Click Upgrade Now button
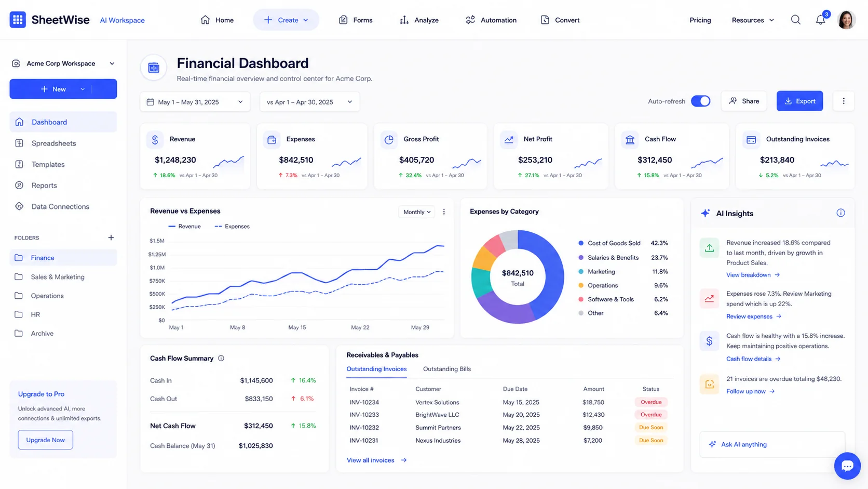This screenshot has width=868, height=489. (x=45, y=440)
